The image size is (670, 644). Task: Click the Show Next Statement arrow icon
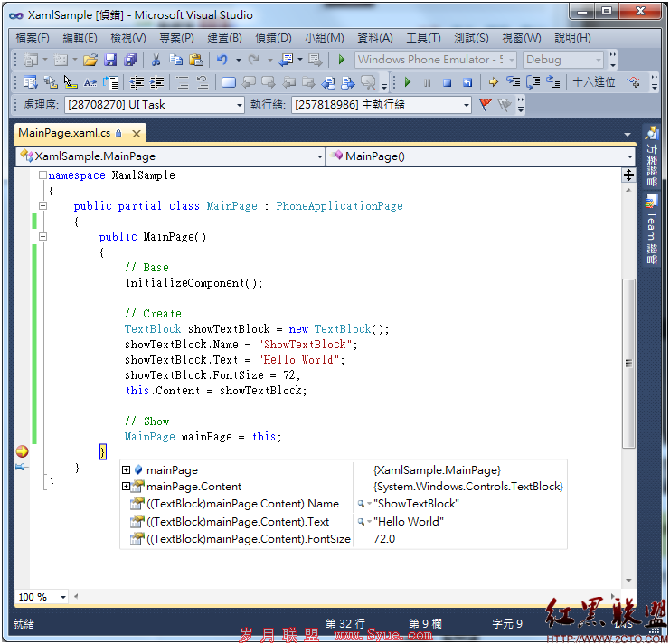(x=493, y=82)
